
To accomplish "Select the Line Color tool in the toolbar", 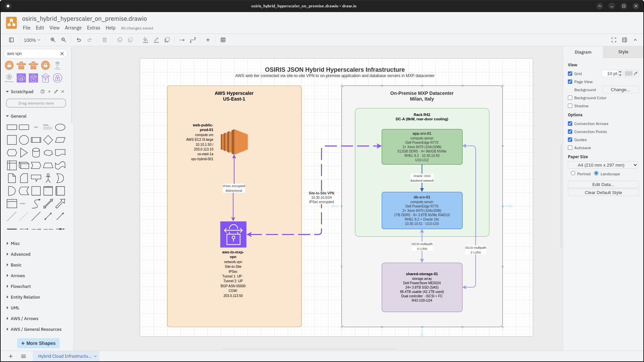I will pyautogui.click(x=156, y=40).
